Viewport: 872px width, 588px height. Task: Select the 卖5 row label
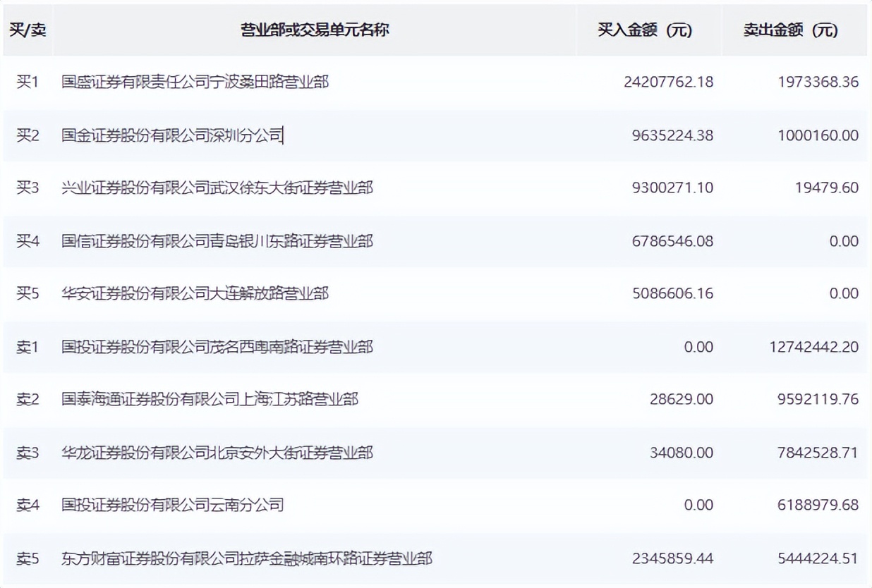coord(28,558)
